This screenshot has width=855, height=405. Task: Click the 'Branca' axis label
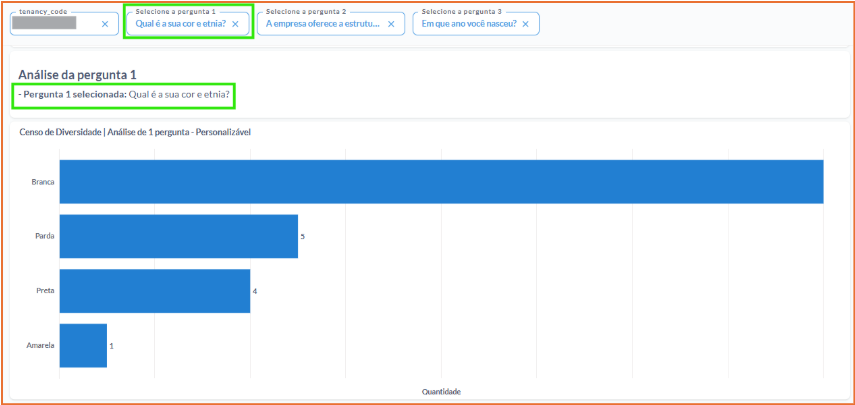tap(42, 182)
